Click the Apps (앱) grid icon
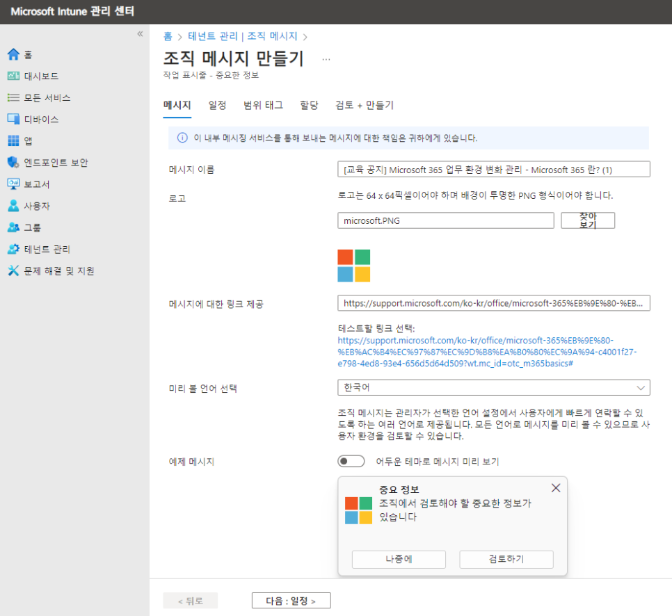This screenshot has height=616, width=672. click(x=13, y=140)
